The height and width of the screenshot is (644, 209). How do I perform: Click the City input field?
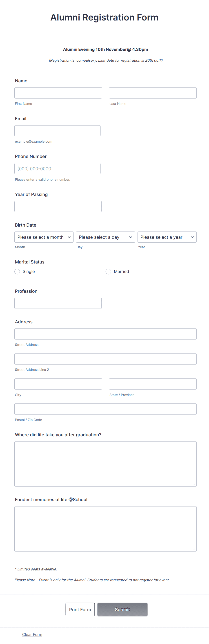(58, 384)
